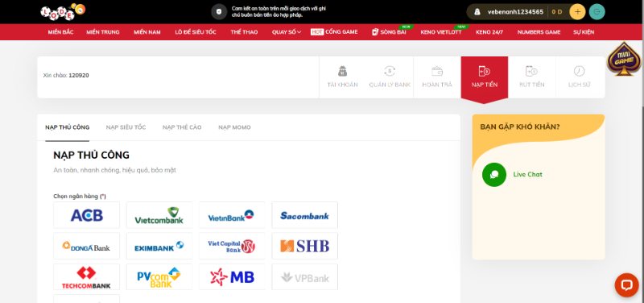Choose Eximbank as the bank
The width and height of the screenshot is (644, 303).
[x=159, y=246]
